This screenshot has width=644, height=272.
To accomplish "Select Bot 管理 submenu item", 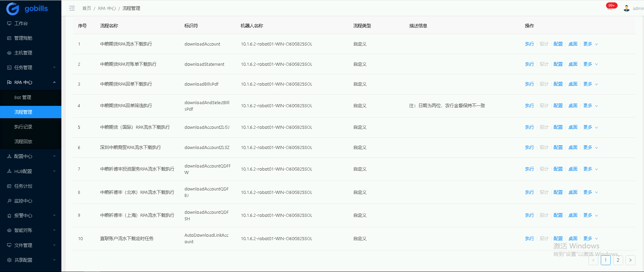I will 23,97.
